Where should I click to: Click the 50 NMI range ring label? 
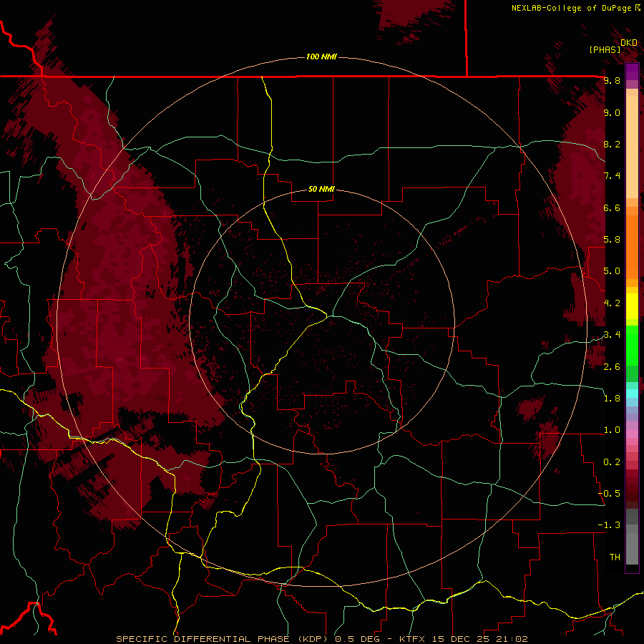321,189
